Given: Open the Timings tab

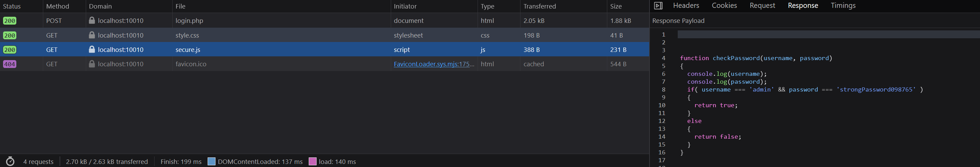Looking at the screenshot, I should [x=843, y=5].
